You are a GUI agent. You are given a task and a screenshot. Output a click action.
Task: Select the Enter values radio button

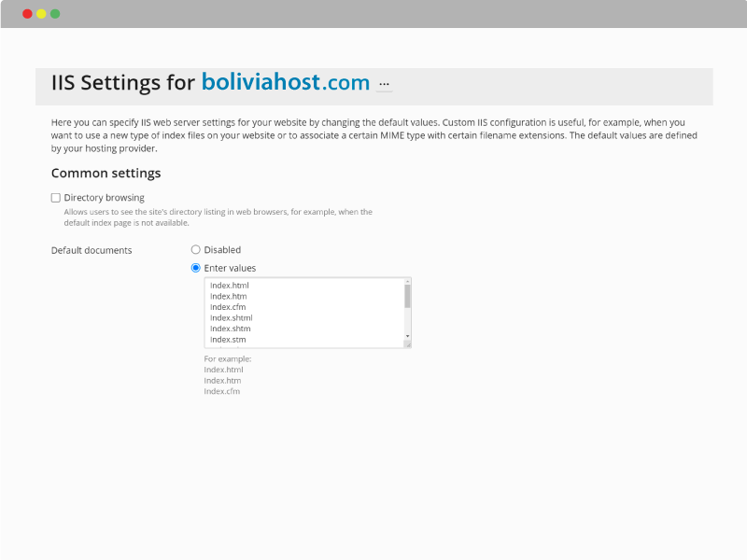coord(195,268)
